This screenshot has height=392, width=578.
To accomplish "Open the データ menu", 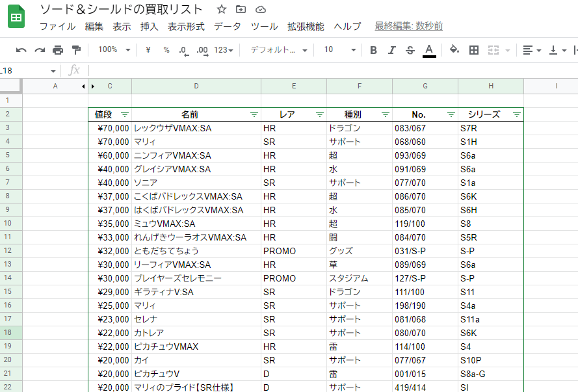I will 228,27.
